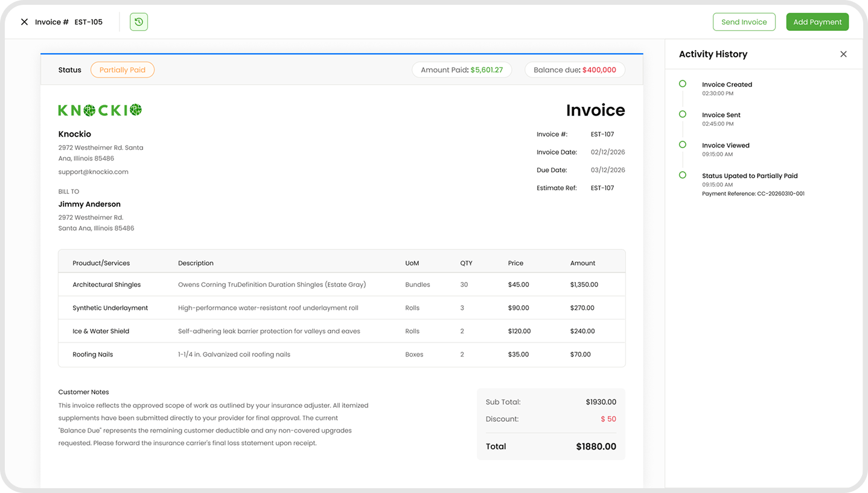Click the Invoice # EST-105 header title
This screenshot has height=493, width=868.
pos(69,22)
